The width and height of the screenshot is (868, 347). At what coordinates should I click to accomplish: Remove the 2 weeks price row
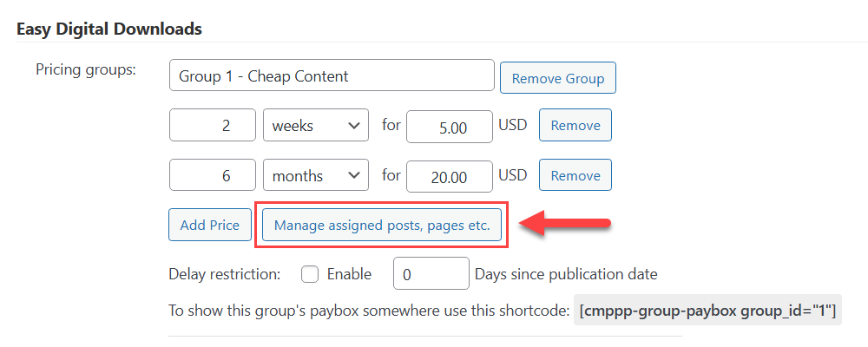click(x=575, y=126)
